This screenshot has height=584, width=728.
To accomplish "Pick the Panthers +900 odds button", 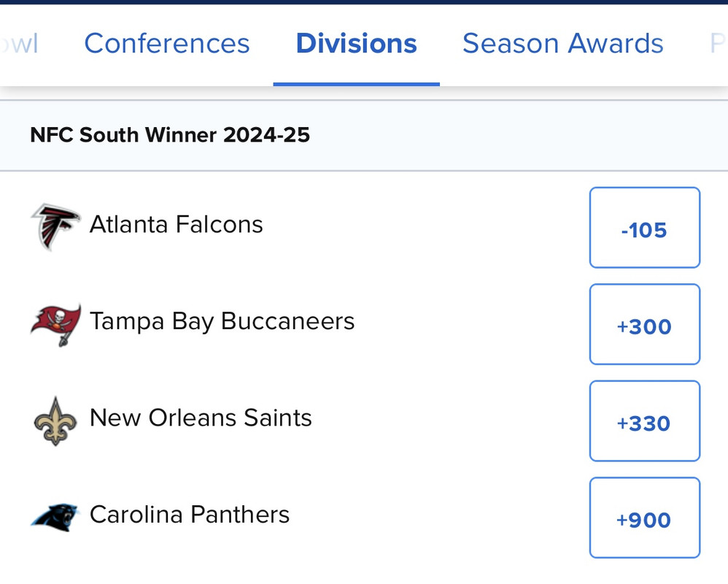I will coord(644,518).
